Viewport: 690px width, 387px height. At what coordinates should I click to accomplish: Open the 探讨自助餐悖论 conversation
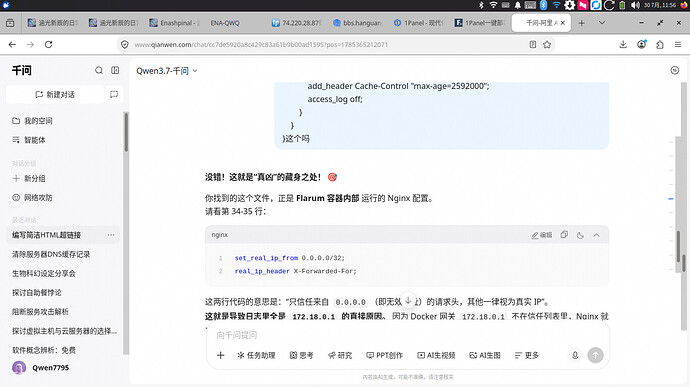coord(37,293)
